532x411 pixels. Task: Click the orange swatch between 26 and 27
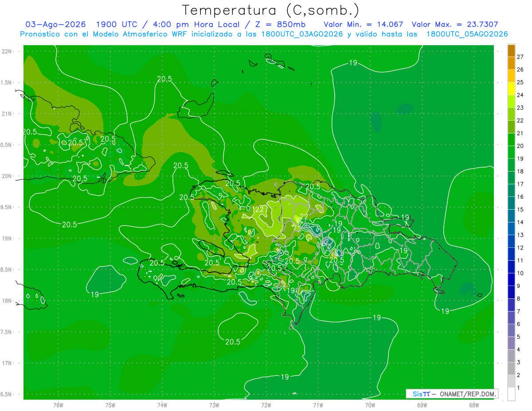(511, 63)
